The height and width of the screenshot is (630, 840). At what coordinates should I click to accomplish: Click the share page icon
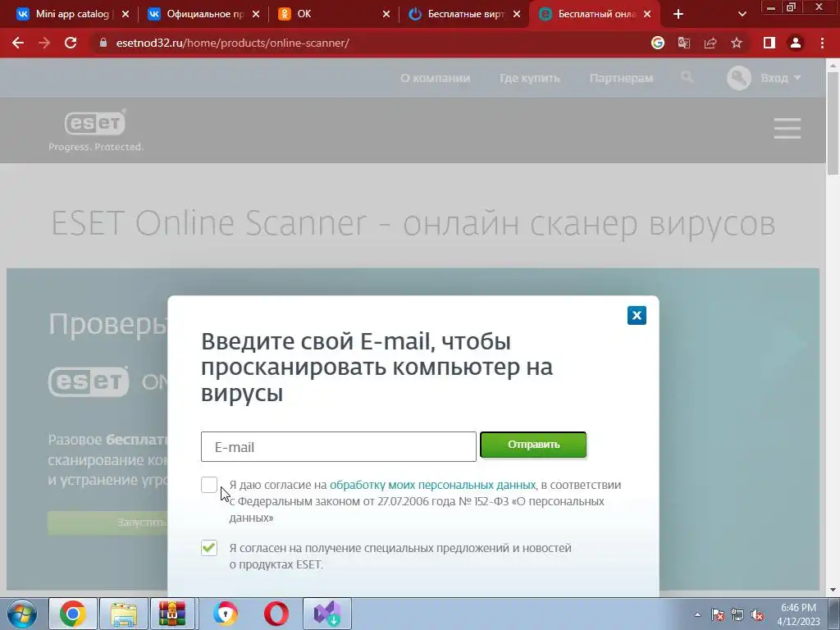tap(710, 43)
